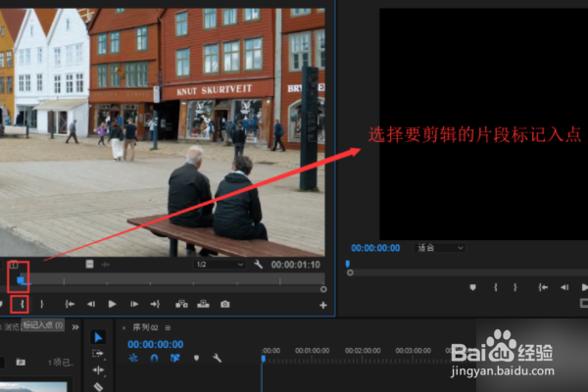The width and height of the screenshot is (588, 392).
Task: Toggle insert sequences as nests option
Action: point(133,359)
